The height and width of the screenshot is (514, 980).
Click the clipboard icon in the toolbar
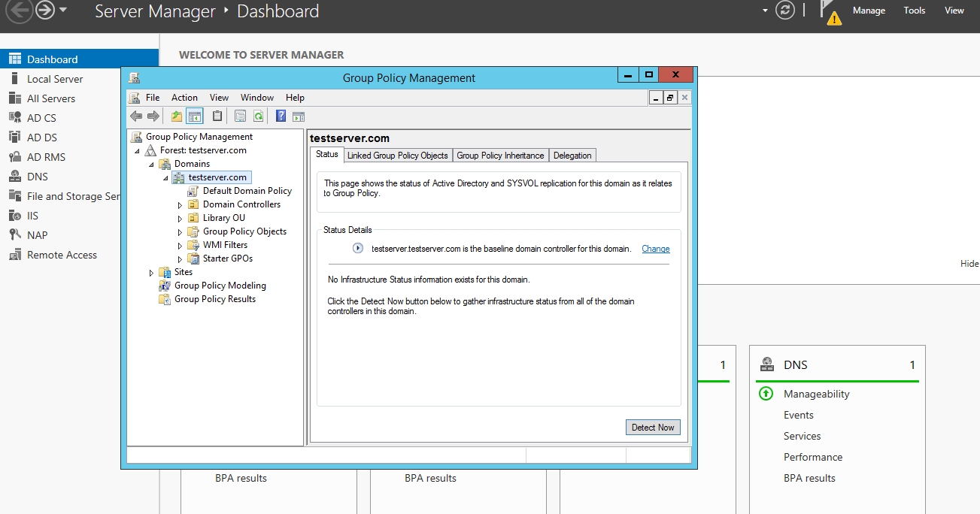pos(217,116)
